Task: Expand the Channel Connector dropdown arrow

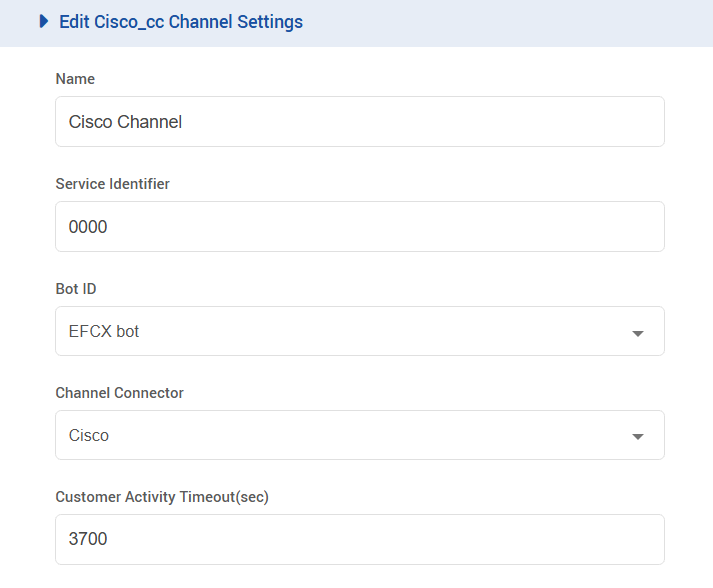Action: [638, 437]
